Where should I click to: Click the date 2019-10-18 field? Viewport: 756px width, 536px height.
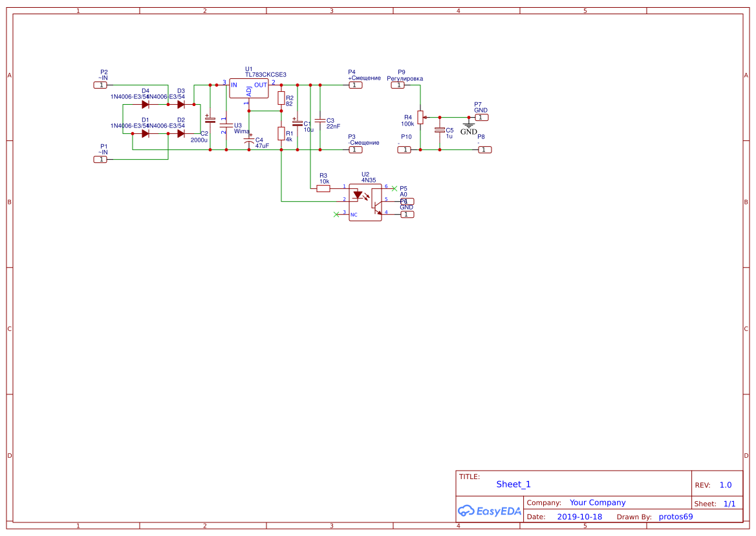pos(579,517)
